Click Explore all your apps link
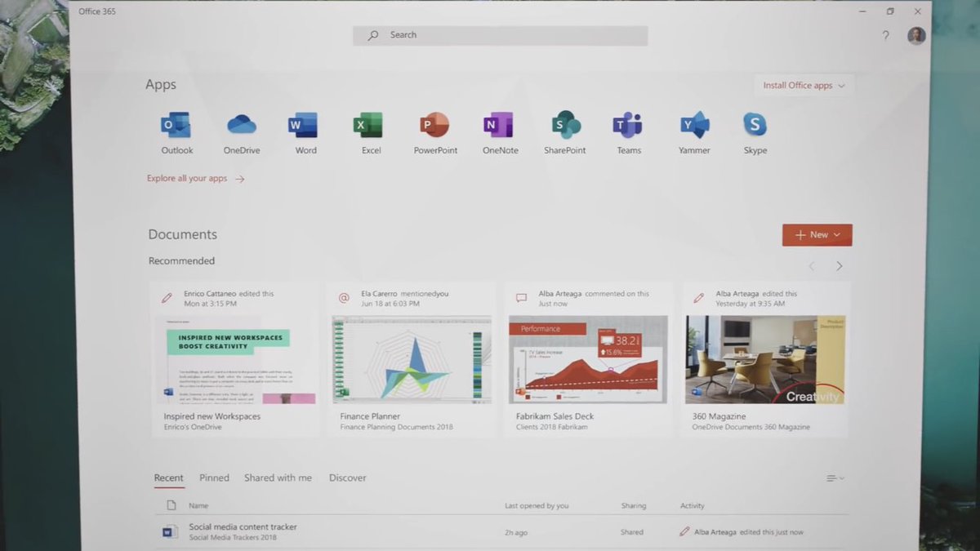The height and width of the screenshot is (551, 980). pyautogui.click(x=195, y=178)
